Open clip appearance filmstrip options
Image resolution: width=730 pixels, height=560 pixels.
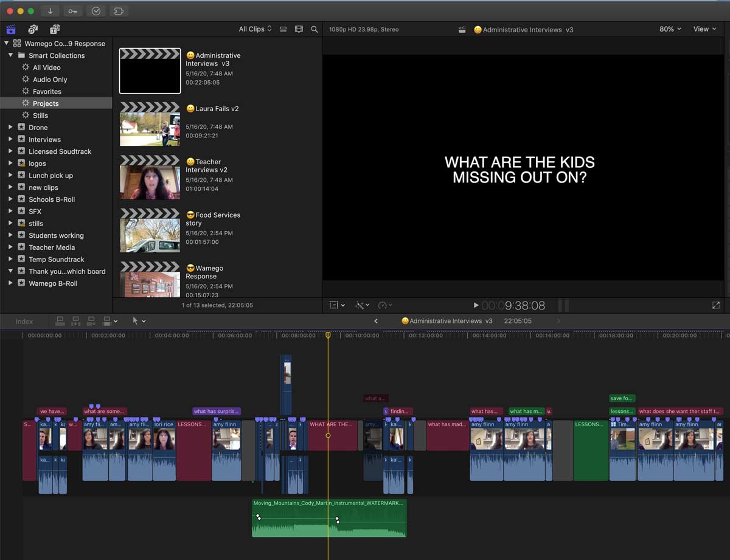pos(299,29)
